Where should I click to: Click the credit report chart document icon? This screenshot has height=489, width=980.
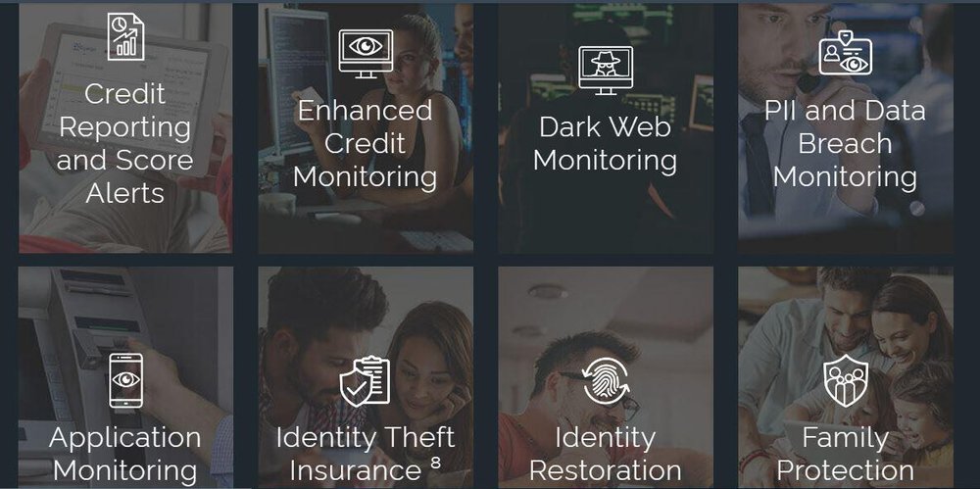(x=125, y=36)
